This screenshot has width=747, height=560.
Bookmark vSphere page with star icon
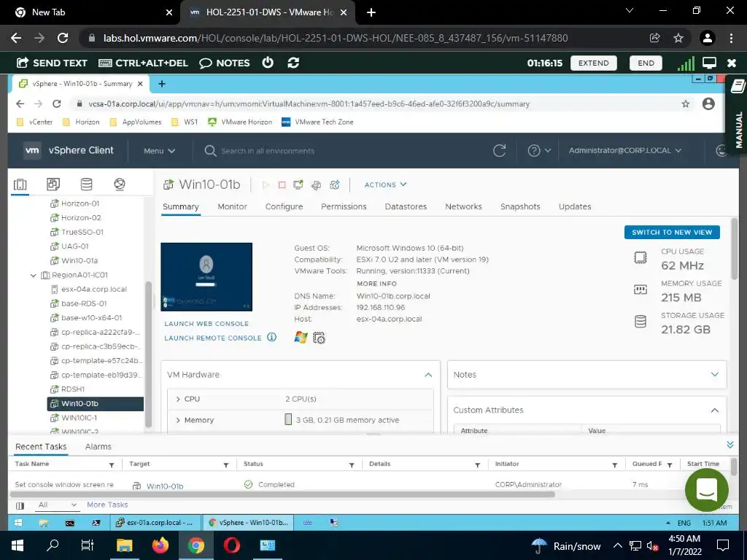[686, 104]
